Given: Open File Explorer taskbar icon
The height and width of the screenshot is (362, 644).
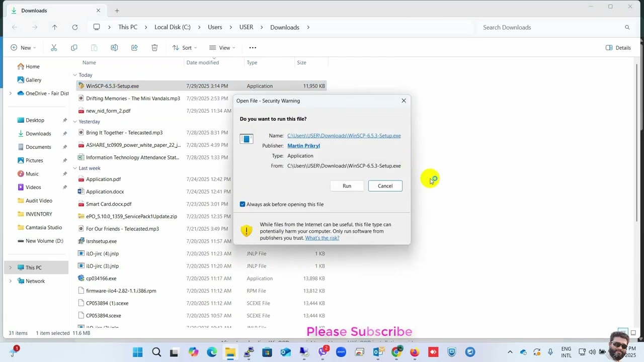Looking at the screenshot, I should 230,352.
